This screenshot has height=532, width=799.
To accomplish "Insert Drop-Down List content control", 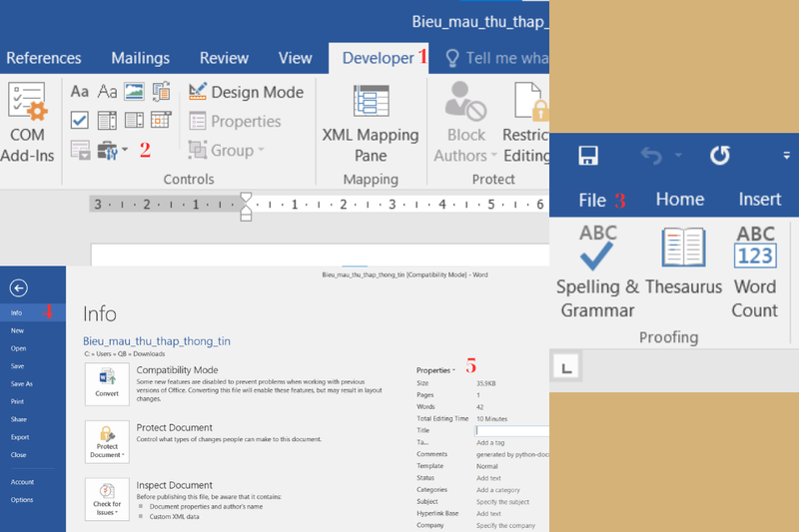I will (134, 120).
